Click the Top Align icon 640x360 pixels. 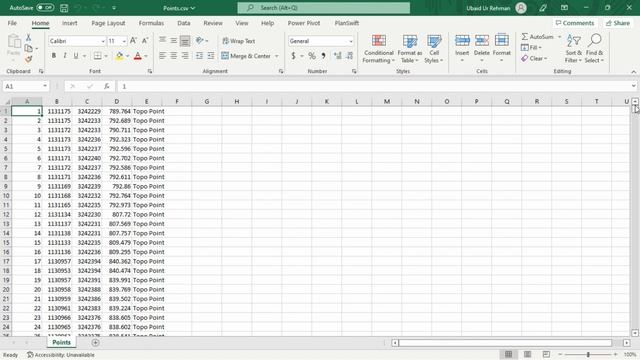(x=162, y=40)
